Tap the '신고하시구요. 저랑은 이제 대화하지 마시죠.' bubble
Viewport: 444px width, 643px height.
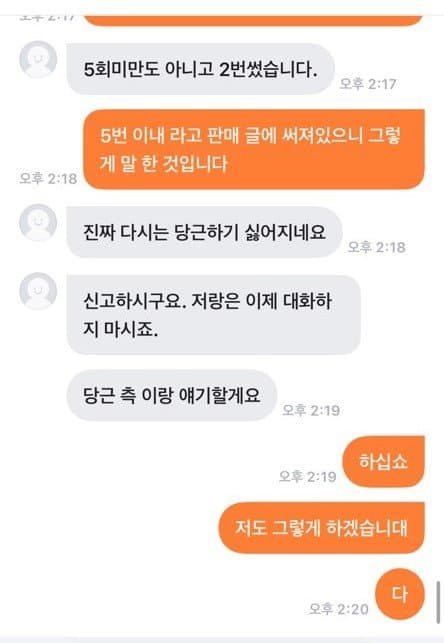pos(213,315)
